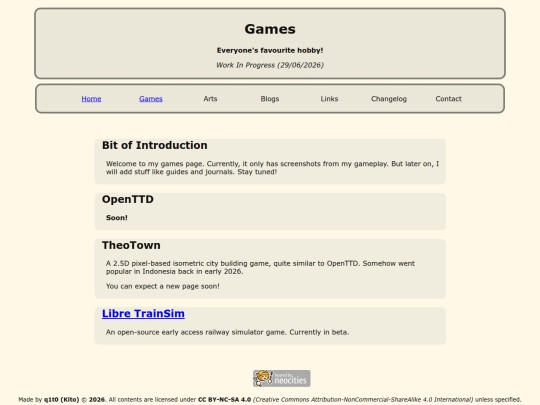Open the Libre TrainSim heading link
Viewport: 540px width, 405px height.
click(143, 313)
